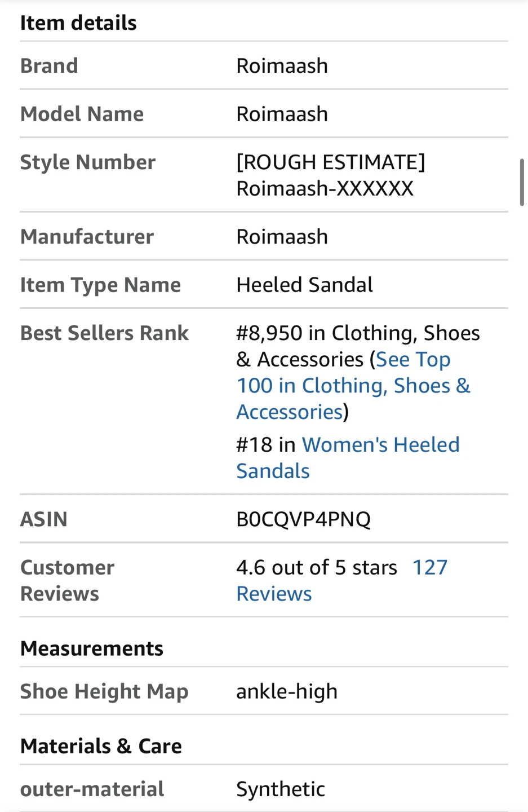Open the See Top 100 in Clothing link

[x=353, y=386]
